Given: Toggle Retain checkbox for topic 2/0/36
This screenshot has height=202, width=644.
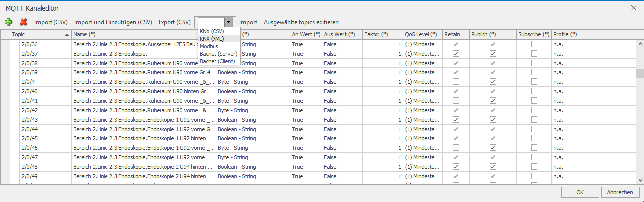Looking at the screenshot, I should [x=456, y=44].
